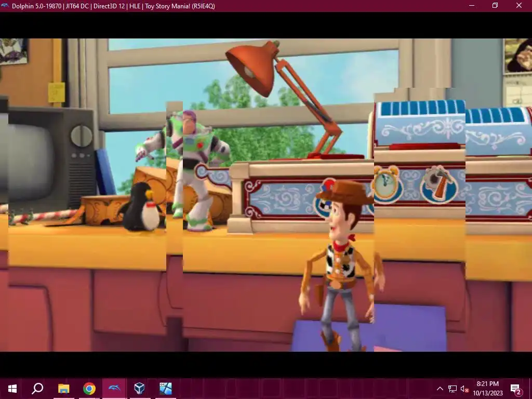Click the Dolphin emulator taskbar icon
This screenshot has width=532, height=399.
pyautogui.click(x=114, y=389)
